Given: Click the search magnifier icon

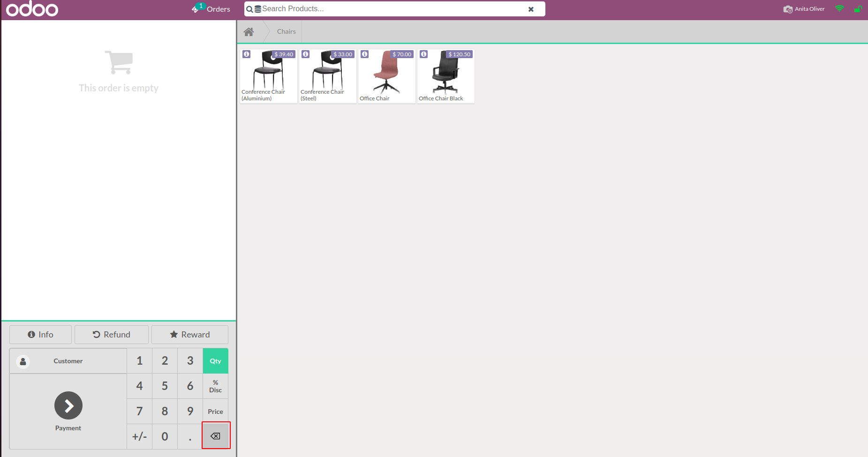Looking at the screenshot, I should [249, 9].
